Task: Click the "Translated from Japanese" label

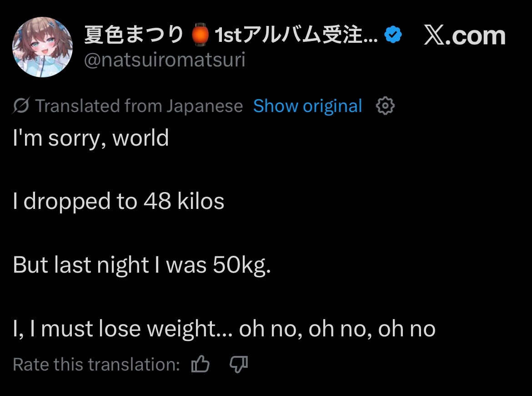Action: (x=139, y=106)
